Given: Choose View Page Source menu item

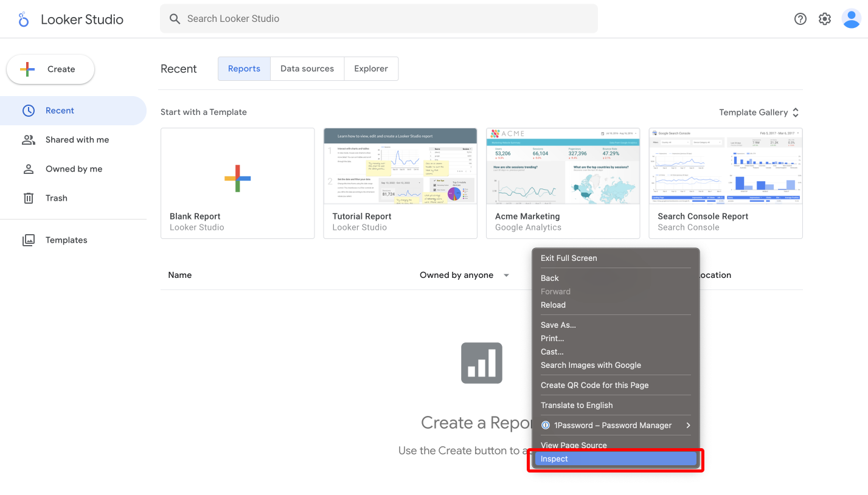Looking at the screenshot, I should coord(574,445).
